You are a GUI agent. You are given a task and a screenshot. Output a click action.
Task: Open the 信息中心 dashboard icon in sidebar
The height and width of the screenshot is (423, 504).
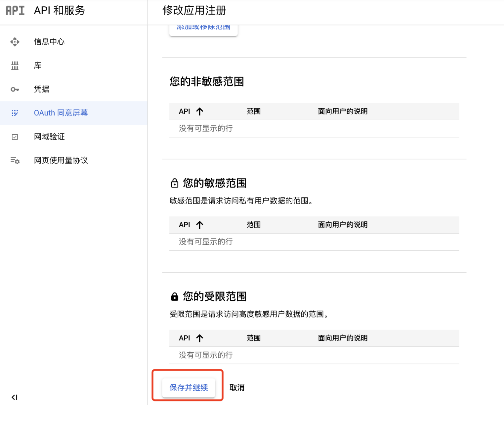tap(15, 42)
